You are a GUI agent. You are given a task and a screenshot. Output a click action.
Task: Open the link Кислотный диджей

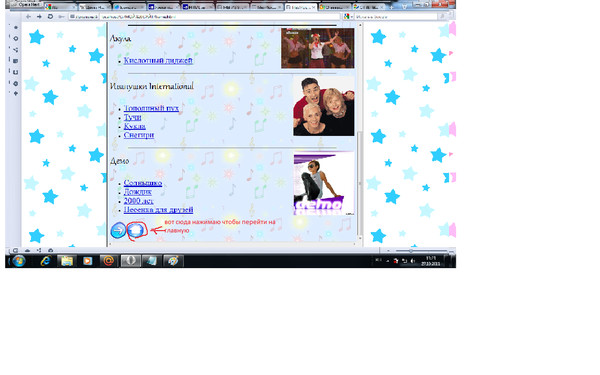pyautogui.click(x=158, y=60)
